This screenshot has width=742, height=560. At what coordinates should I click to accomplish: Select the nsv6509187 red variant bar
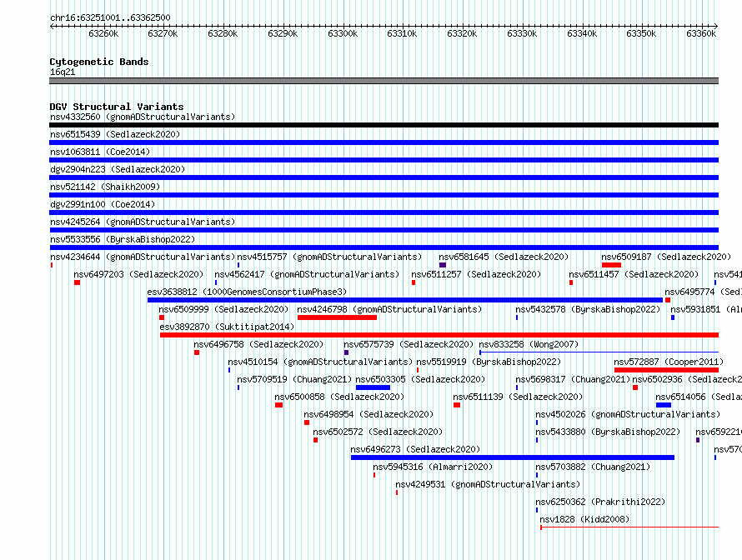pyautogui.click(x=611, y=265)
